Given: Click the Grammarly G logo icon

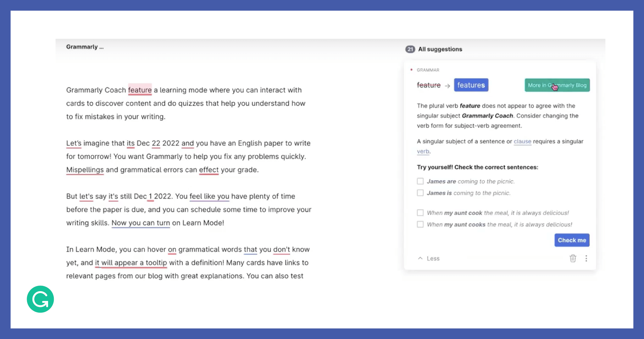Looking at the screenshot, I should tap(40, 299).
